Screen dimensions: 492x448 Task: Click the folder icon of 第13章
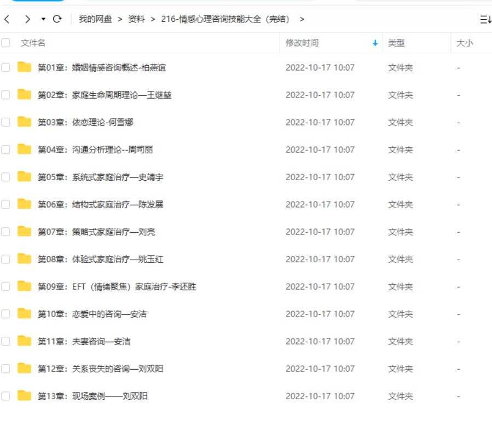(x=24, y=395)
